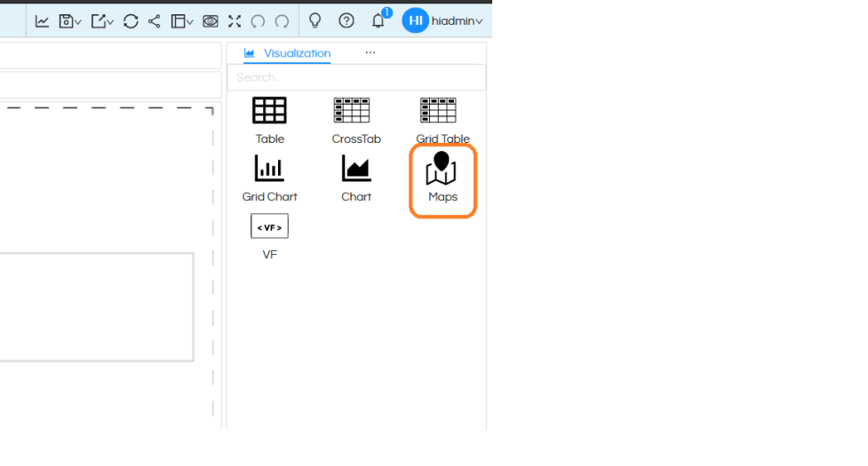Click the preview eye icon
The image size is (868, 466).
click(x=211, y=21)
